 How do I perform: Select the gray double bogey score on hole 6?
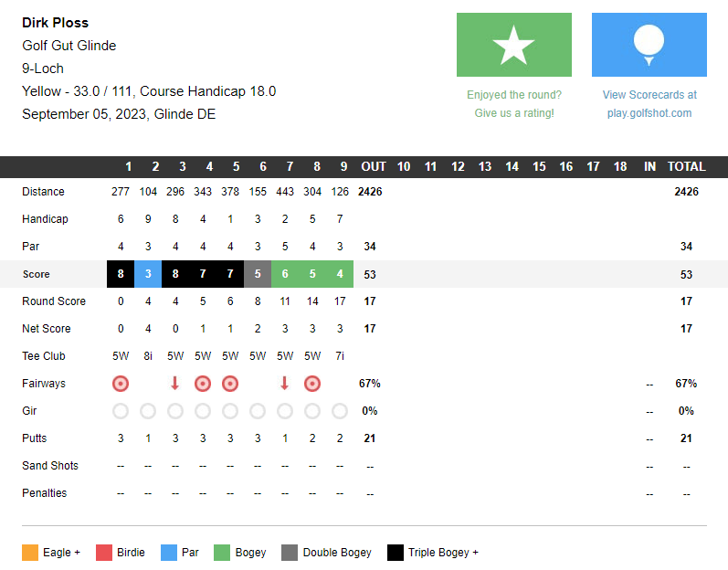click(258, 274)
